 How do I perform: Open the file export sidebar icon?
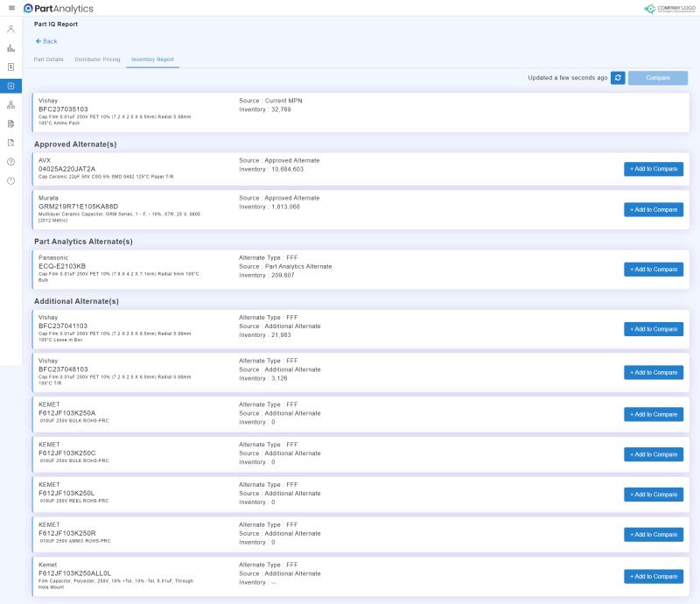[11, 144]
